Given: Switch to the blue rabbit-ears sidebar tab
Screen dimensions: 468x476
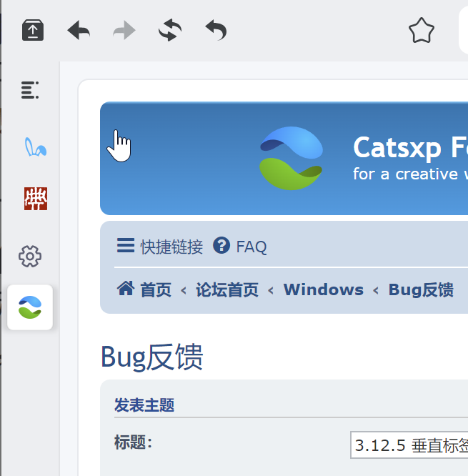Looking at the screenshot, I should point(36,147).
